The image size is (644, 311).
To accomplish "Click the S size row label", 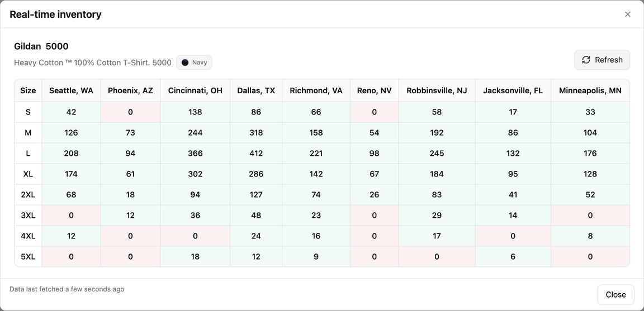I will point(29,112).
